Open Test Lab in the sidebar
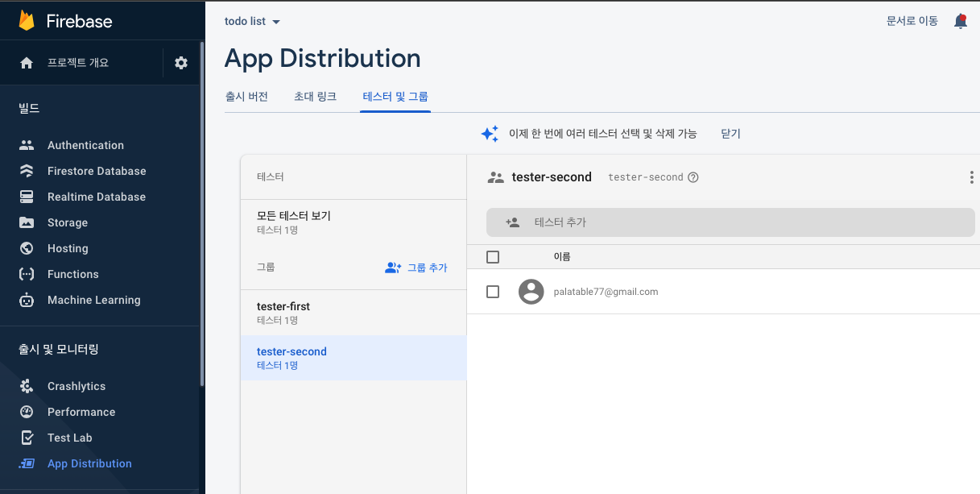Viewport: 980px width, 494px height. pyautogui.click(x=70, y=438)
